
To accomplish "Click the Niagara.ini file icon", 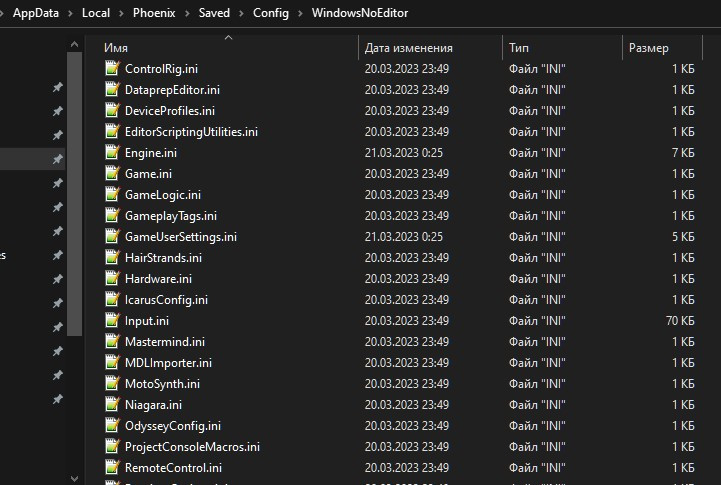I will pyautogui.click(x=112, y=405).
